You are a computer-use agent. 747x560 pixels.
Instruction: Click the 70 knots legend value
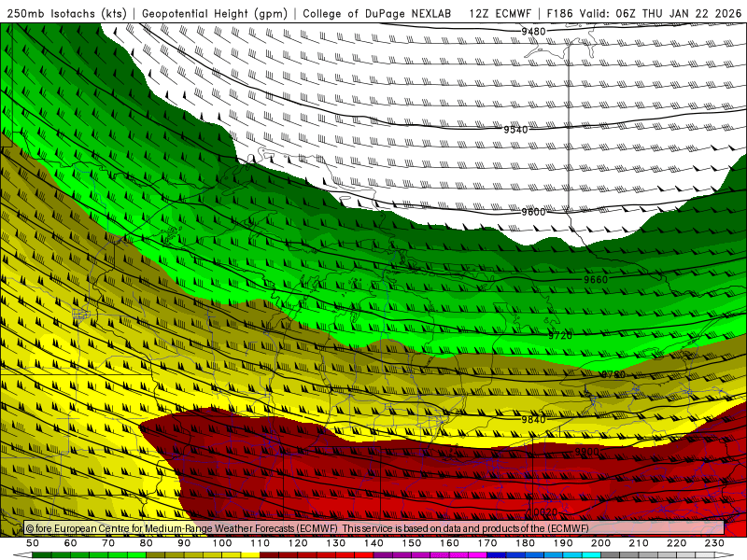click(108, 543)
